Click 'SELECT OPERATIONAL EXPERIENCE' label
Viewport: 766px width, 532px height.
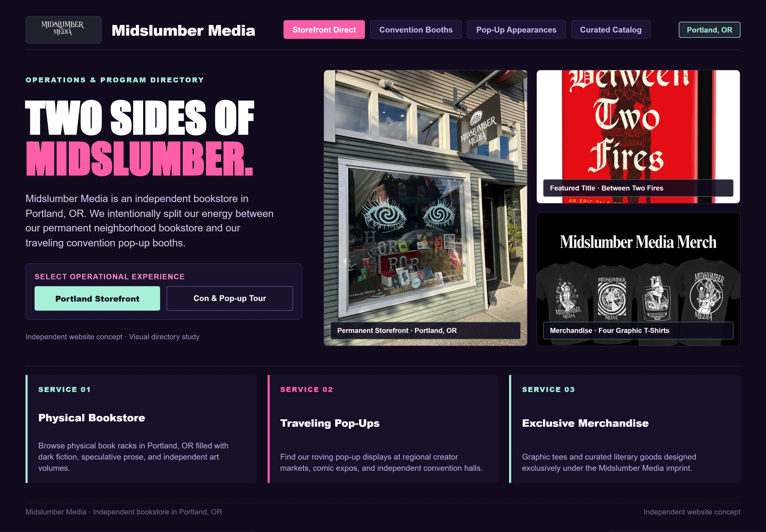coord(109,277)
